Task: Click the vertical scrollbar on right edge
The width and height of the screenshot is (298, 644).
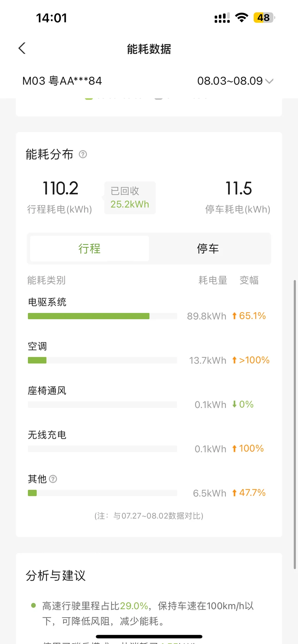Action: (295, 424)
